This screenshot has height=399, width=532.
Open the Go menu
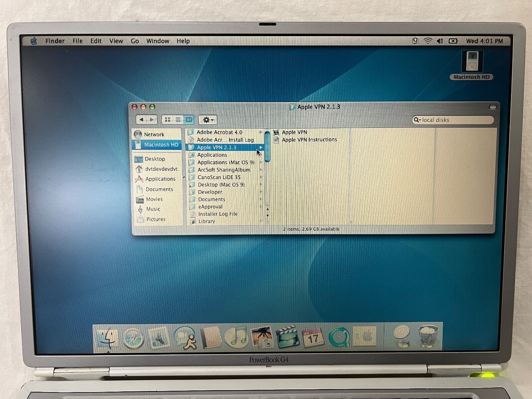[135, 41]
